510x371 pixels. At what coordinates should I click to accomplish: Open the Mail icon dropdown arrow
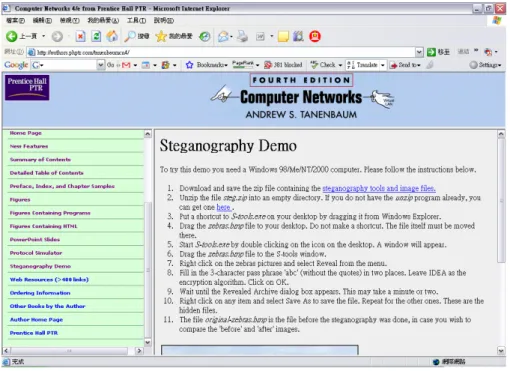pyautogui.click(x=231, y=36)
